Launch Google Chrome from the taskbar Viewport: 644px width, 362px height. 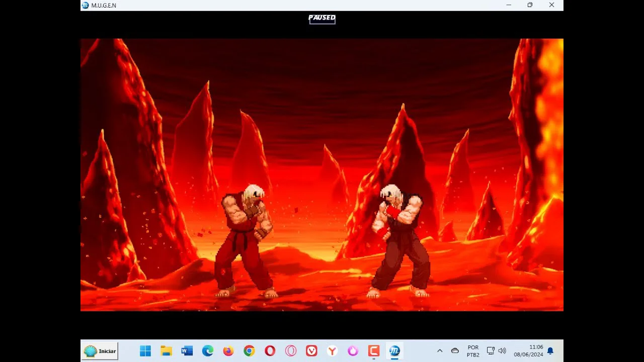249,351
